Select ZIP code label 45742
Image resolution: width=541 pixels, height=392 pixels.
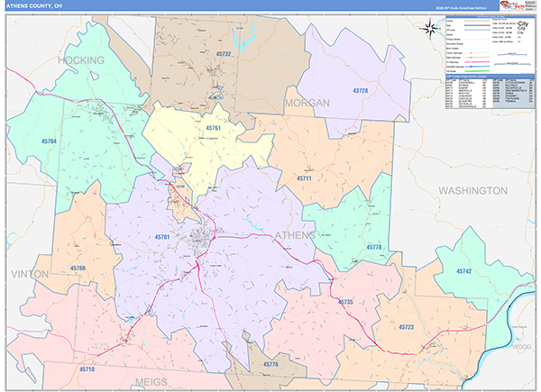pyautogui.click(x=463, y=271)
